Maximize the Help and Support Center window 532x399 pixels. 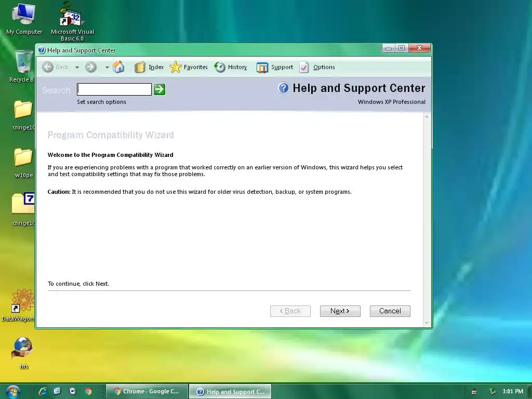point(402,48)
